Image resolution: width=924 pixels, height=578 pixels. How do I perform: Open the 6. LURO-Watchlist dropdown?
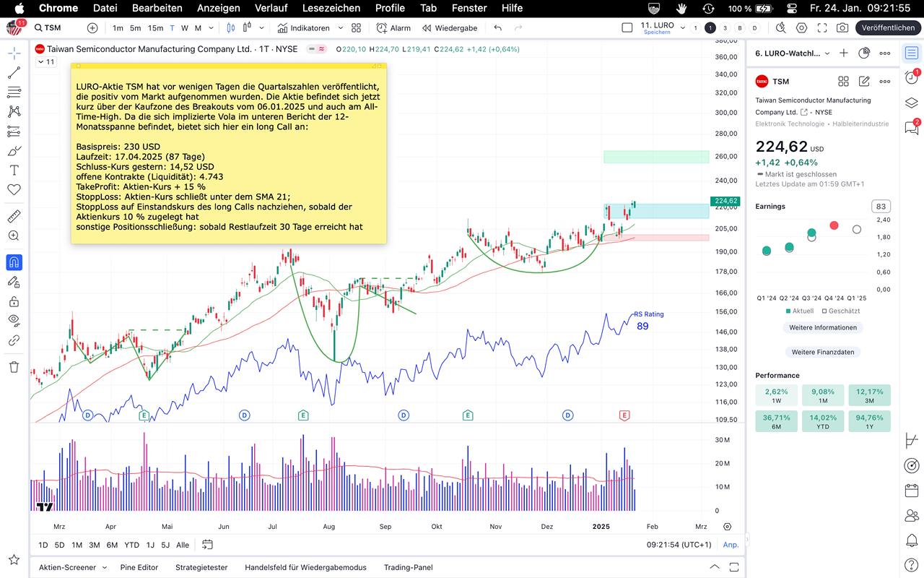(827, 53)
